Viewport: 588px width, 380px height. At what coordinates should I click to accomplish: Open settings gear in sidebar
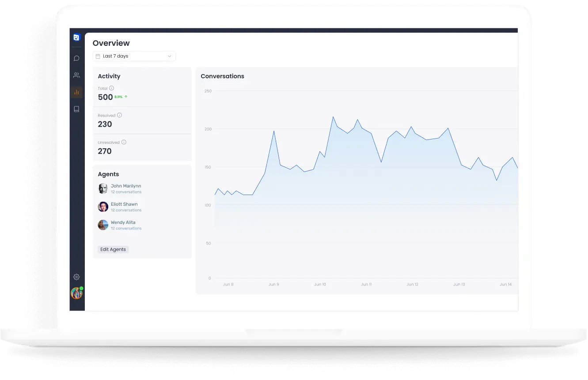[x=76, y=277]
